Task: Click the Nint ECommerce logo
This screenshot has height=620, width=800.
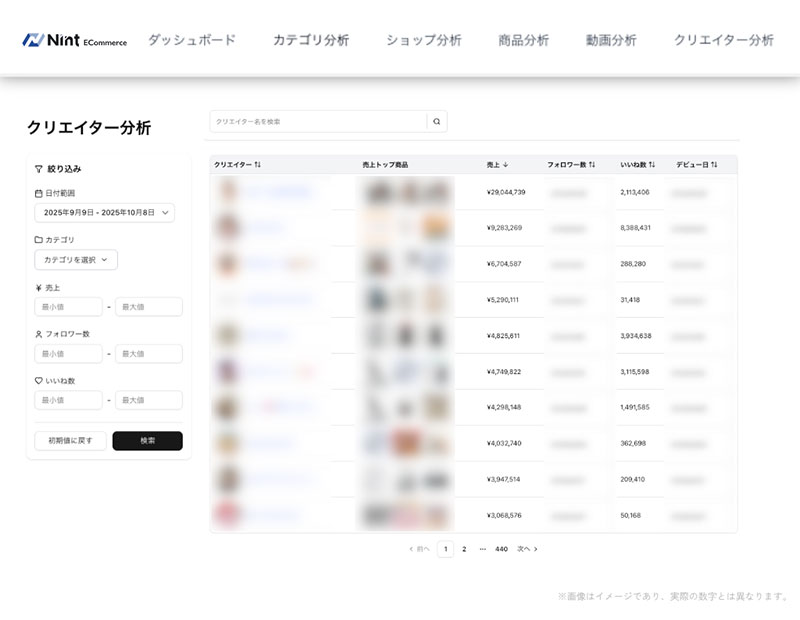Action: (75, 41)
